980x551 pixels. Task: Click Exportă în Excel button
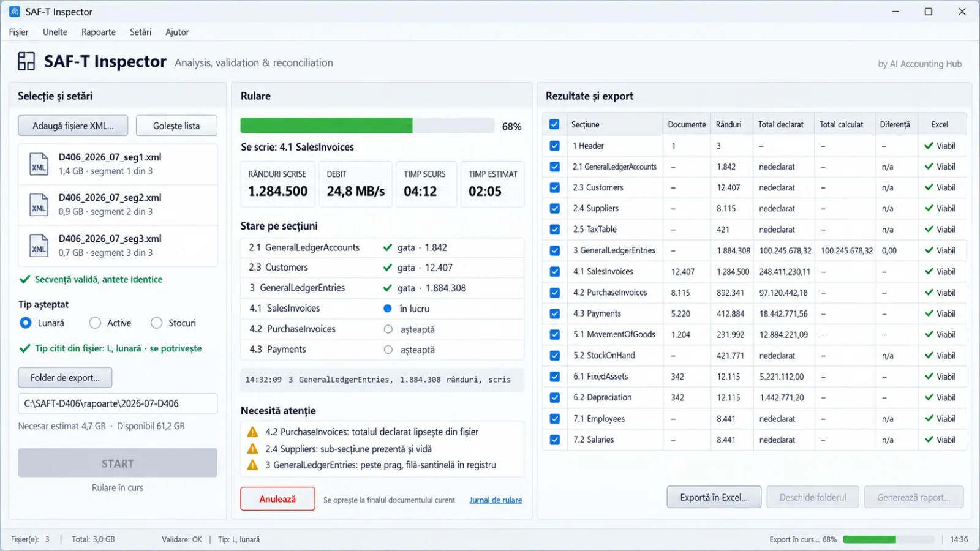[x=714, y=497]
